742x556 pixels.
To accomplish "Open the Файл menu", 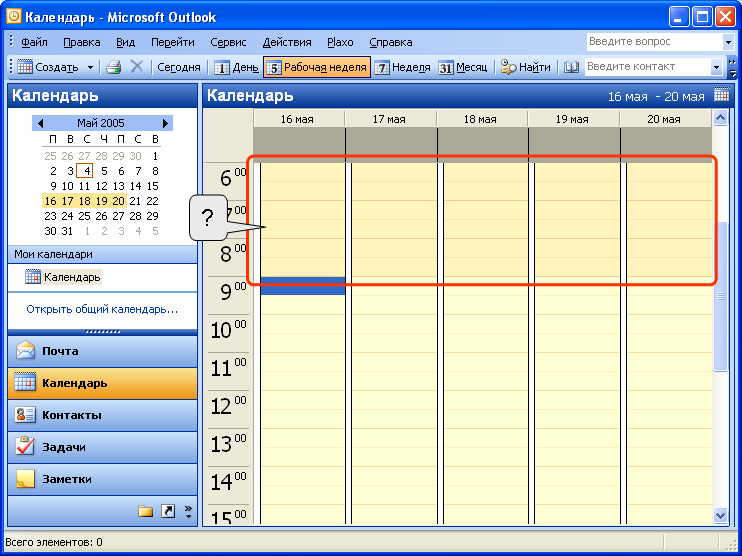I will click(x=34, y=42).
